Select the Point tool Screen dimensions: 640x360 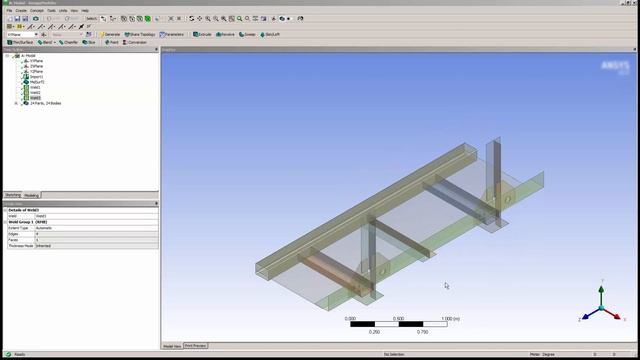(x=111, y=42)
